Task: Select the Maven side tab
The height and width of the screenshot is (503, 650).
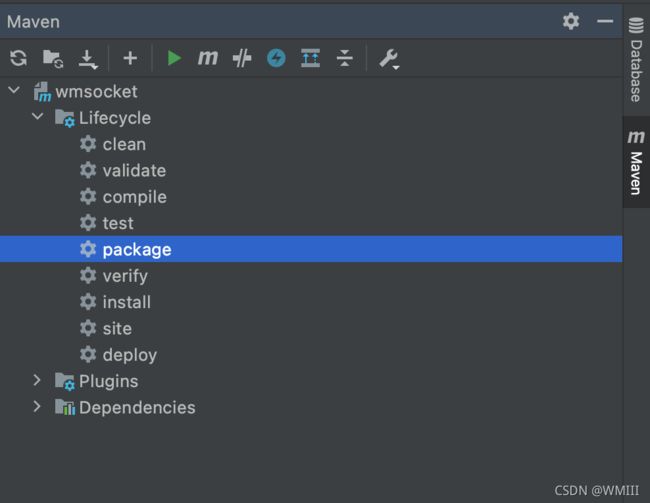Action: coord(636,162)
